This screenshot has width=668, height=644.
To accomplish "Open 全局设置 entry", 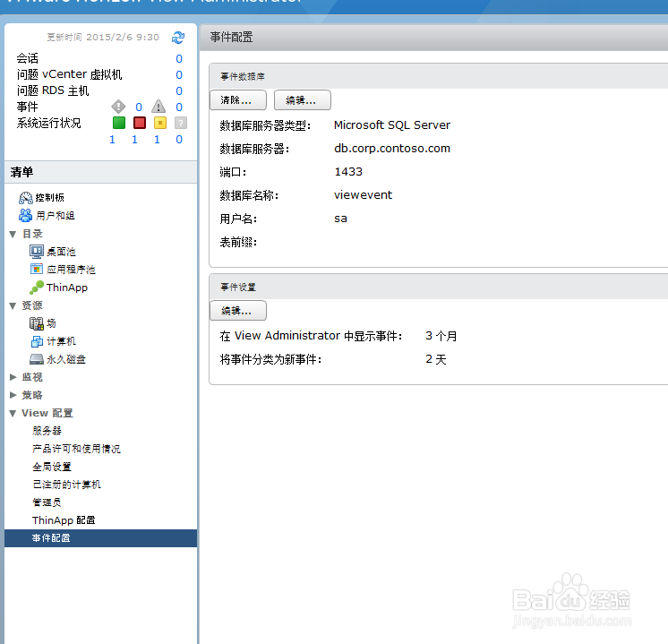I will (x=52, y=467).
